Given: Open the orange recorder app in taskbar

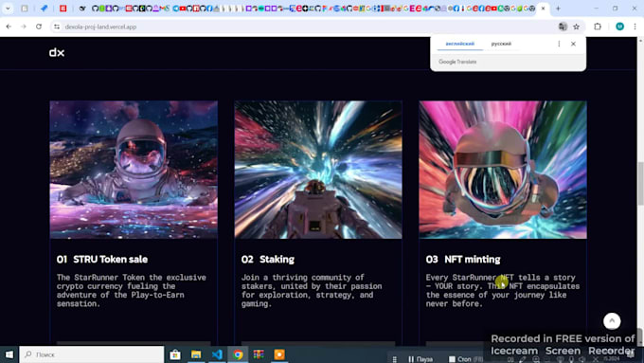Looking at the screenshot, I should click(279, 354).
